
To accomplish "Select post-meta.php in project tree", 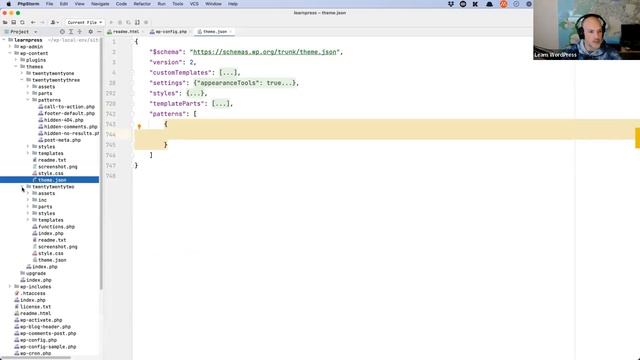I will tap(62, 140).
